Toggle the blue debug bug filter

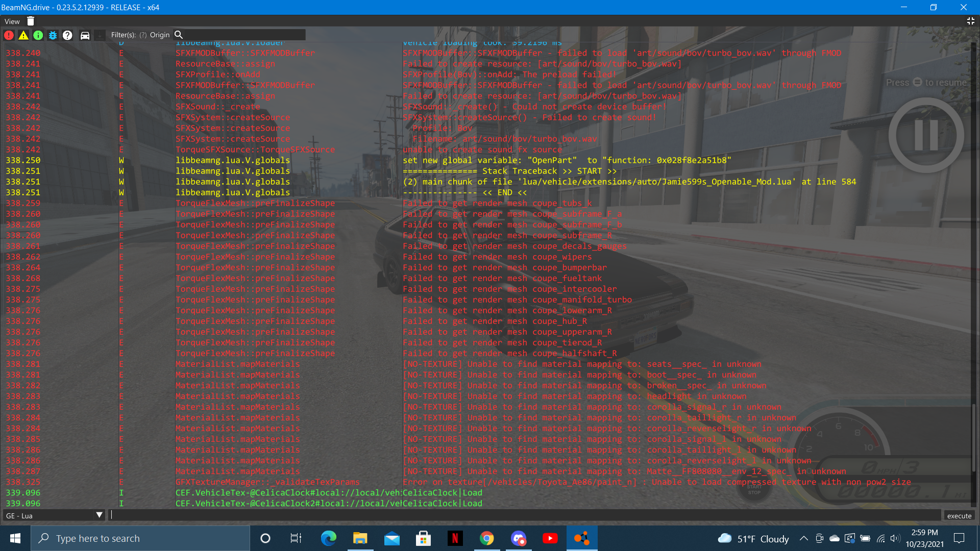click(53, 35)
